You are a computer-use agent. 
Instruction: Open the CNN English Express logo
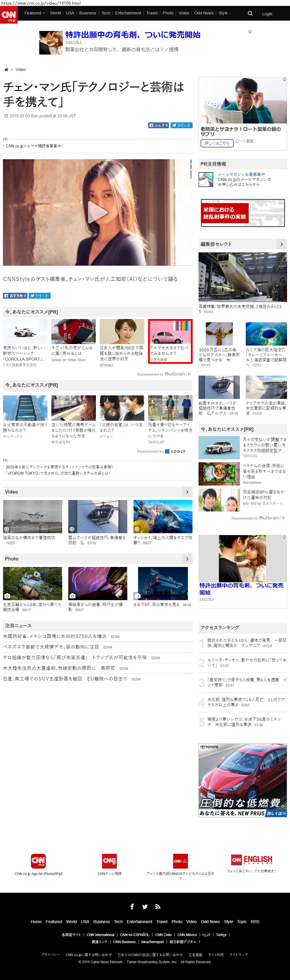tap(252, 860)
